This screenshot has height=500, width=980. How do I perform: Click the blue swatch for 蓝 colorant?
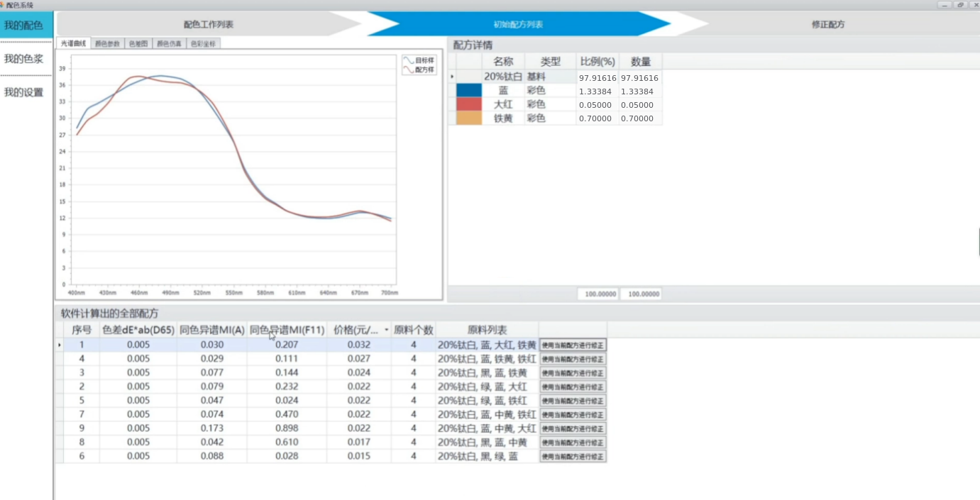[468, 91]
